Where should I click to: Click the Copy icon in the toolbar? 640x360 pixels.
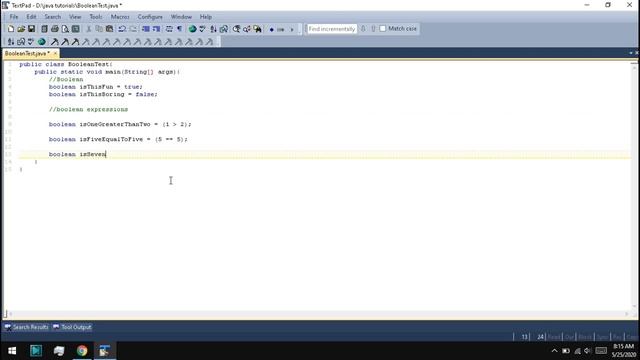point(99,29)
